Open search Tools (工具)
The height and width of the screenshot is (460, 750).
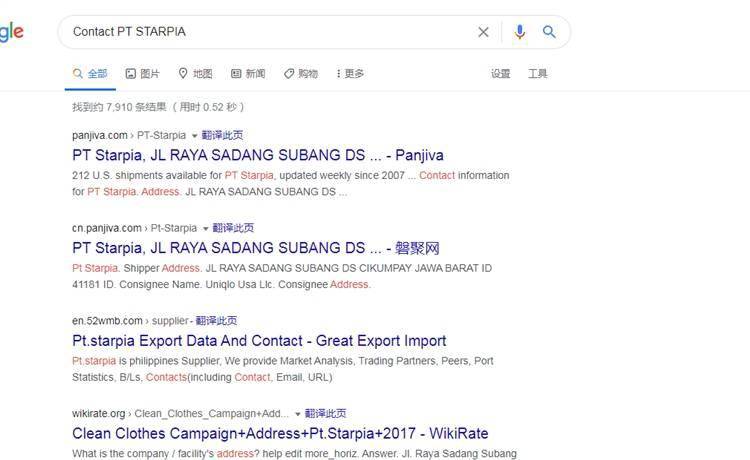(538, 74)
